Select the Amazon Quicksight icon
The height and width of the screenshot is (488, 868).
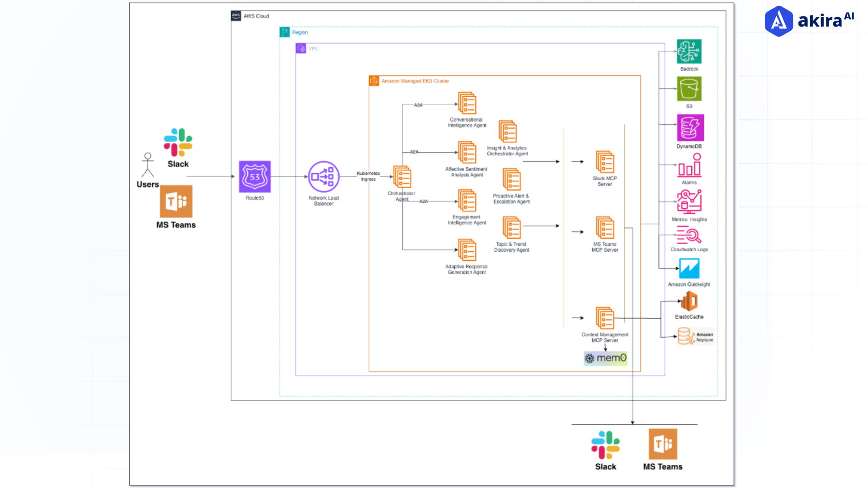(689, 268)
